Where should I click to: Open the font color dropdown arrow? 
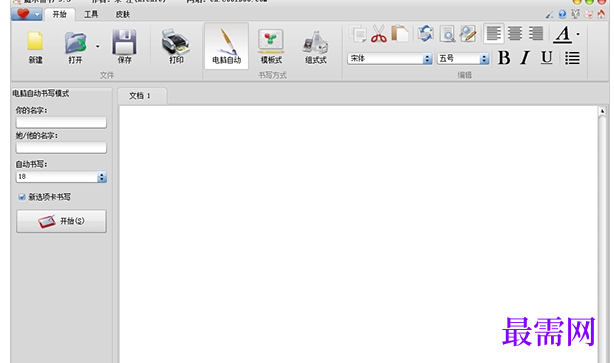tap(578, 34)
